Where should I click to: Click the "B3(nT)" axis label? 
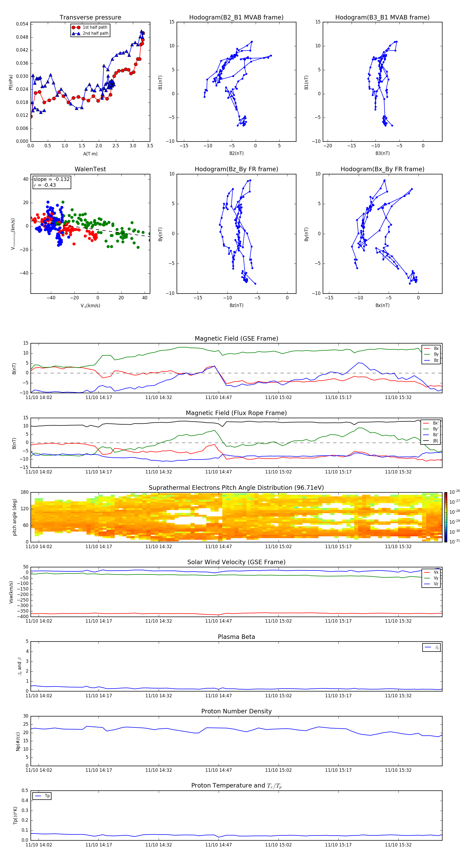click(x=382, y=153)
